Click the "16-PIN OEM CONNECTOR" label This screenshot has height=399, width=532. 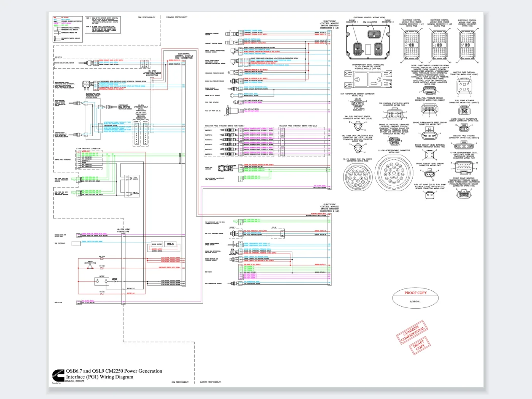123,231
